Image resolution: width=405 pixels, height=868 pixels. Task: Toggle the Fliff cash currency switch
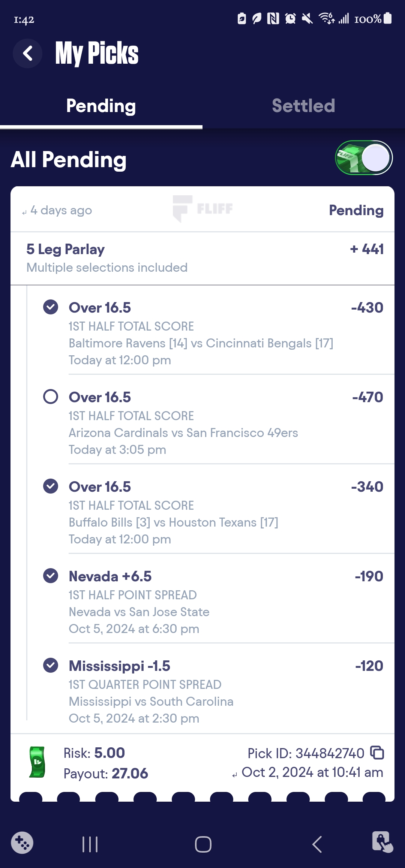pos(363,158)
